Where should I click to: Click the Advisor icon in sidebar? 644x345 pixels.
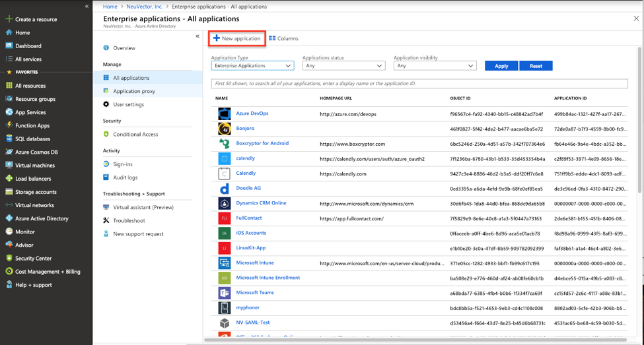(x=9, y=245)
